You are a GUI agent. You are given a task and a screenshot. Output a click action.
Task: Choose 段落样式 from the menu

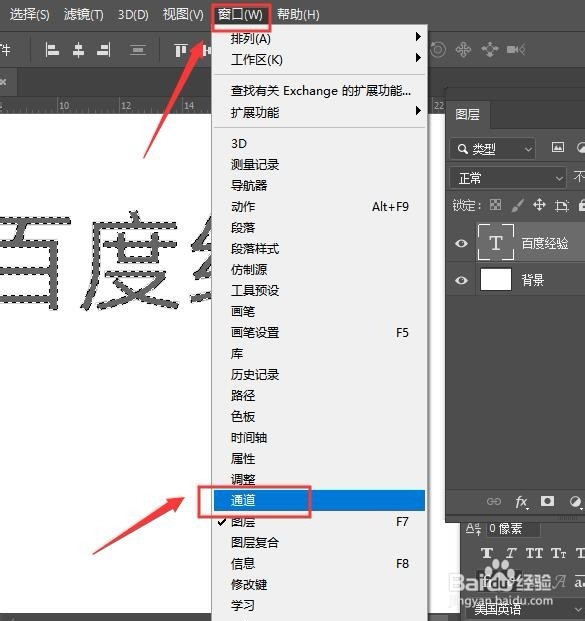pyautogui.click(x=319, y=249)
